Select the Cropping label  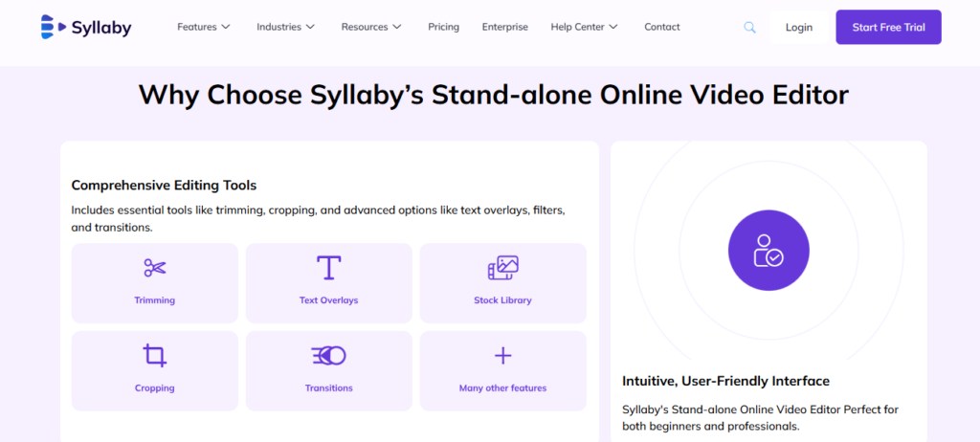point(154,388)
